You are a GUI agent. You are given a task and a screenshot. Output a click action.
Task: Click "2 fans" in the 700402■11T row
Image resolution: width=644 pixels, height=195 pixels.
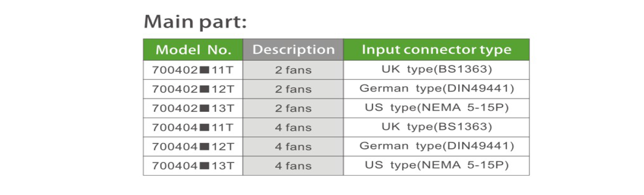[293, 70]
